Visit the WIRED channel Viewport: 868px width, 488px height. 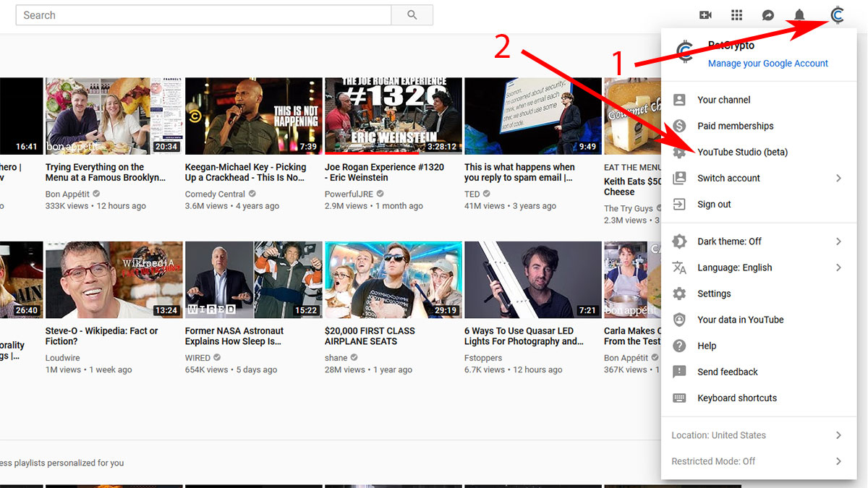pyautogui.click(x=197, y=358)
